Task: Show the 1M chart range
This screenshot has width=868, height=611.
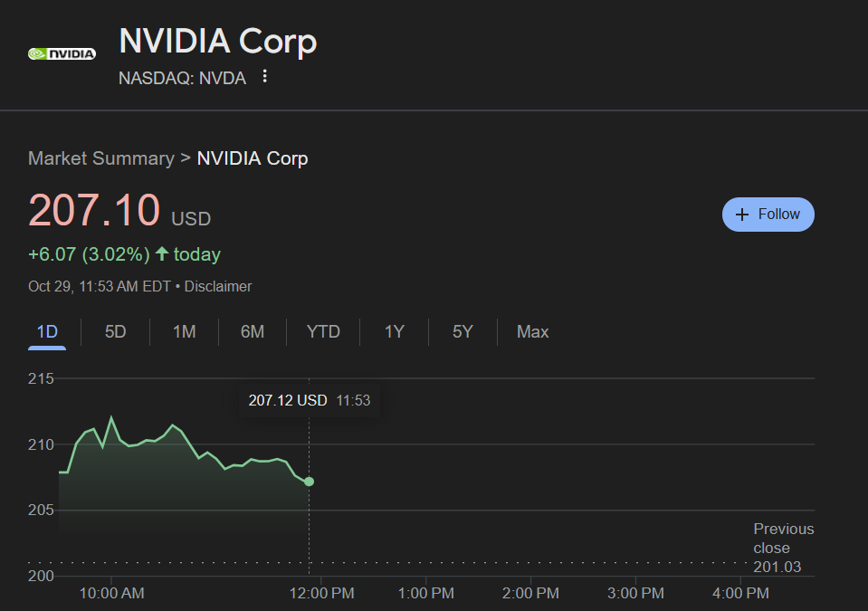Action: pos(184,332)
